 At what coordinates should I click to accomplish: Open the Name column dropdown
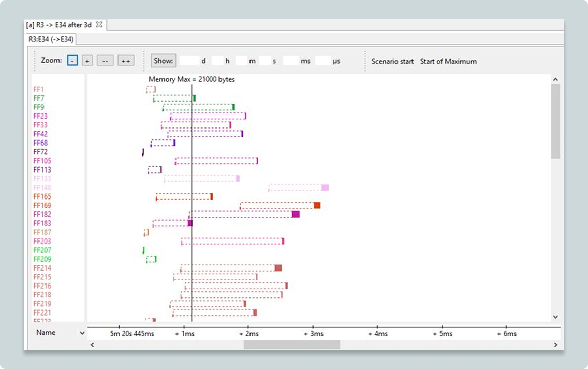point(81,333)
